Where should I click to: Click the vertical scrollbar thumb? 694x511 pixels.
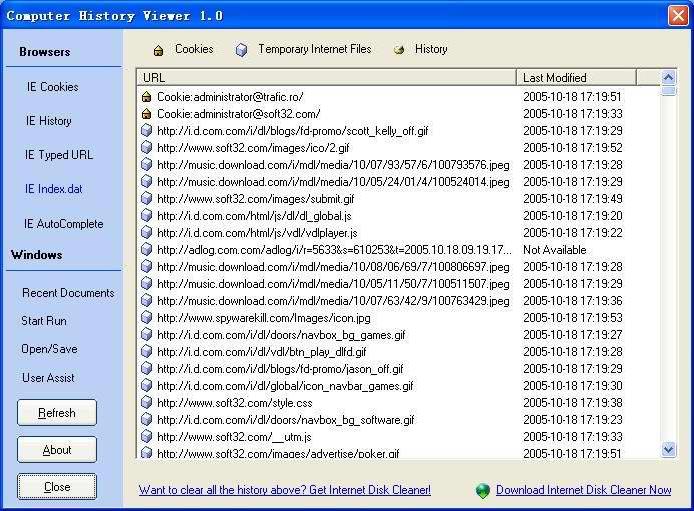pyautogui.click(x=668, y=91)
